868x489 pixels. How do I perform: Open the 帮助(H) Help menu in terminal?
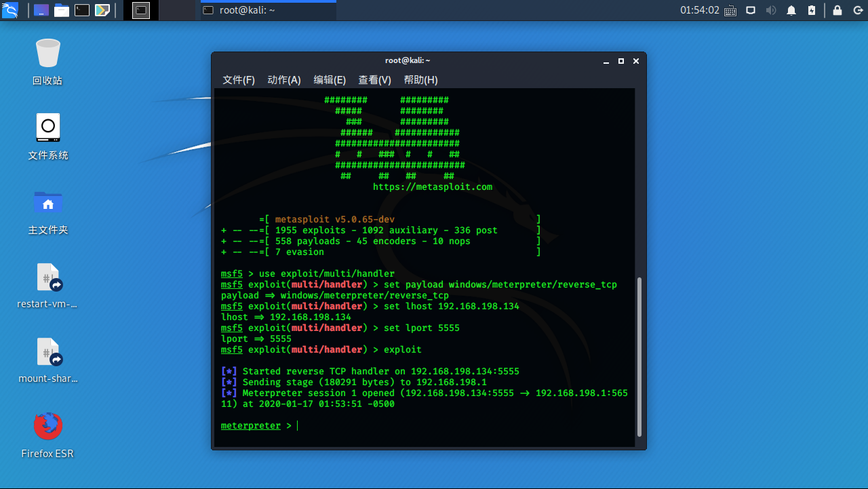coord(420,79)
